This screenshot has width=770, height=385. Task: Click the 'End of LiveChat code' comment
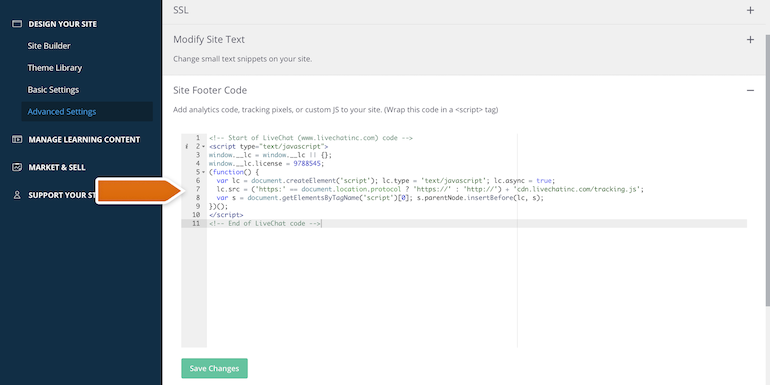click(265, 223)
